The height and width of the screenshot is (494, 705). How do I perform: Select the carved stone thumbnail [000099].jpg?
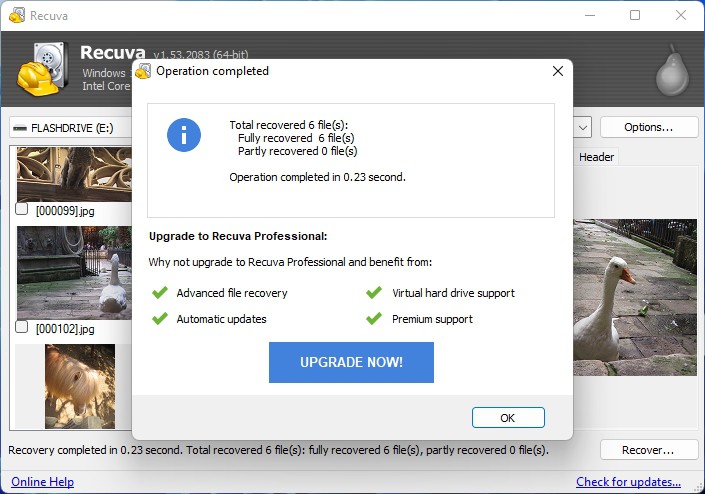pyautogui.click(x=74, y=174)
